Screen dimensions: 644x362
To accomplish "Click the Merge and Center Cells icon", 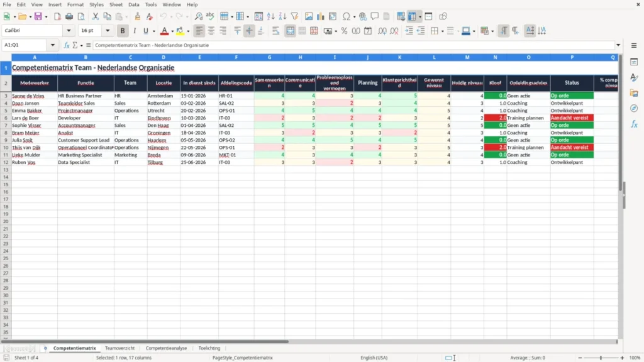I will (290, 31).
